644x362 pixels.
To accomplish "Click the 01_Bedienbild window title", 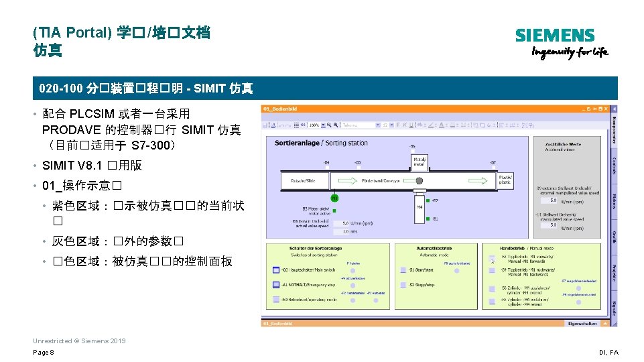I will pyautogui.click(x=280, y=109).
